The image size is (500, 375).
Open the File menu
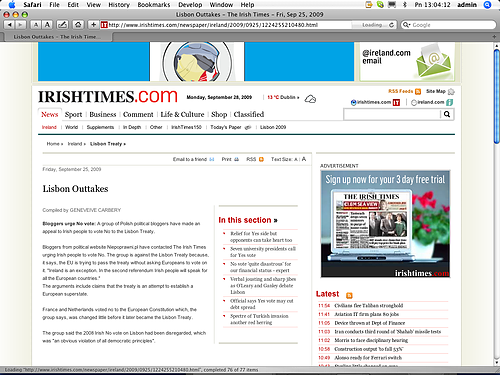tap(54, 5)
